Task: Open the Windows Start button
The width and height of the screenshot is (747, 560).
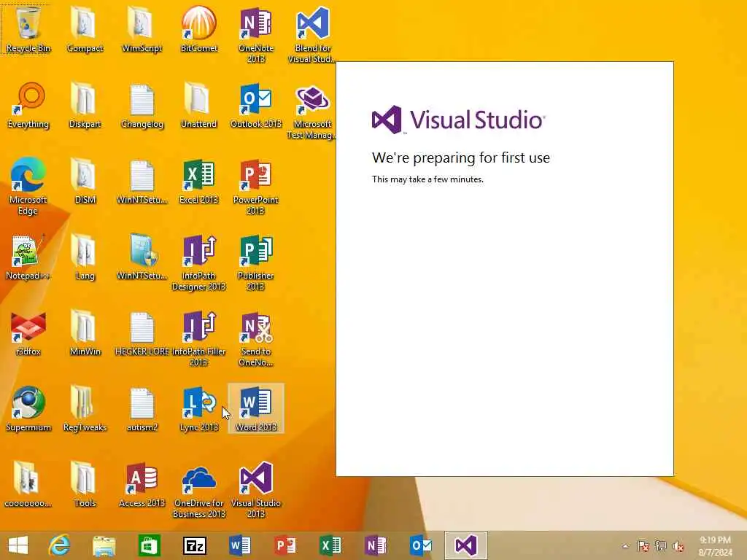Action: (18, 545)
